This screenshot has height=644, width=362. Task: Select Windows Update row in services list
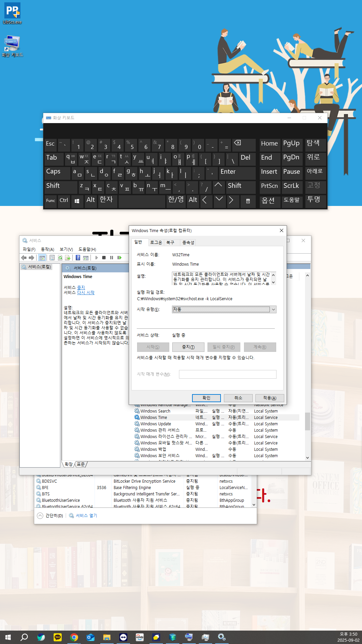(217, 424)
